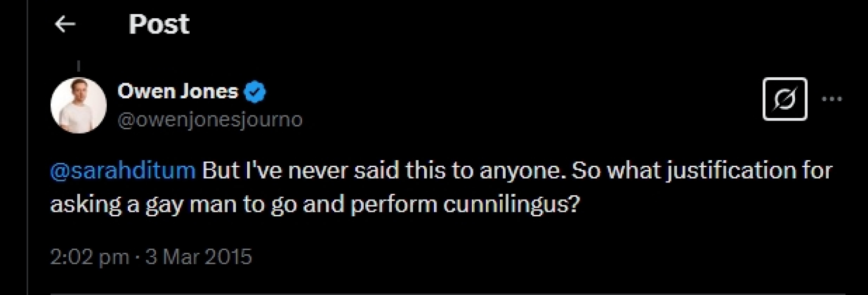Screen dimensions: 868x295
Task: Click the 2:02 pm post time
Action: point(89,257)
